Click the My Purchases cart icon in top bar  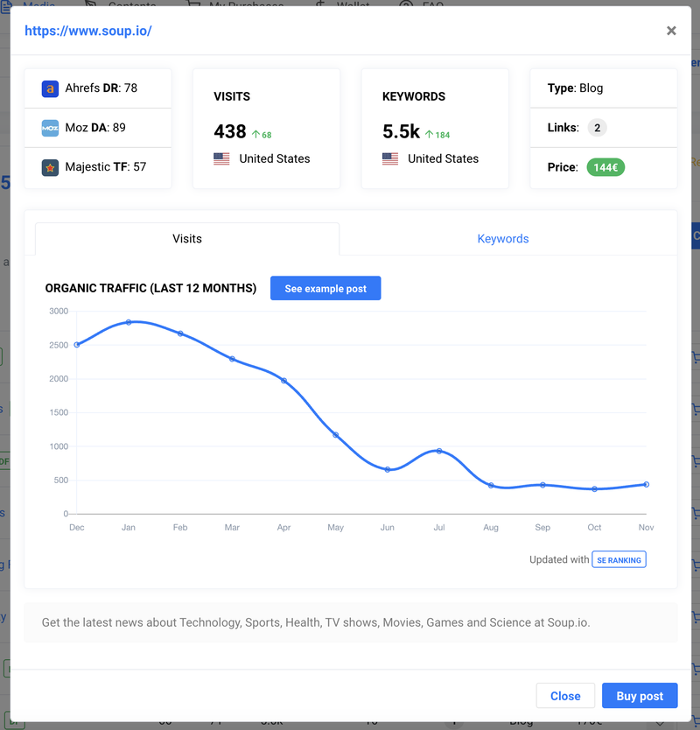click(193, 4)
